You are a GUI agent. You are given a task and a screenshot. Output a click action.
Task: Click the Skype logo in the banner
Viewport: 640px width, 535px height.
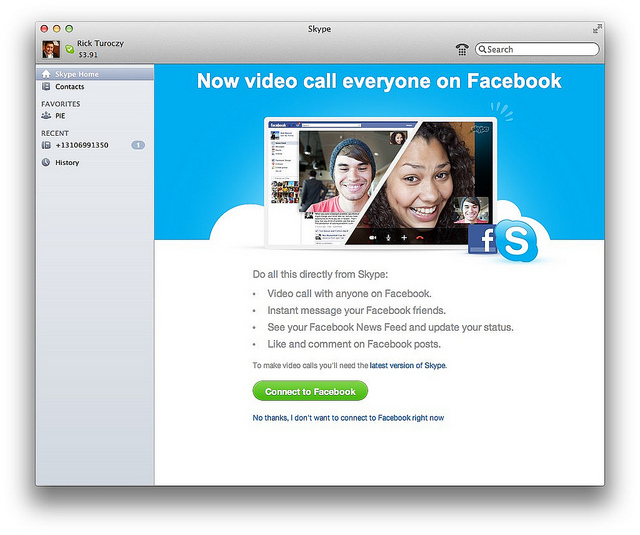[x=515, y=240]
